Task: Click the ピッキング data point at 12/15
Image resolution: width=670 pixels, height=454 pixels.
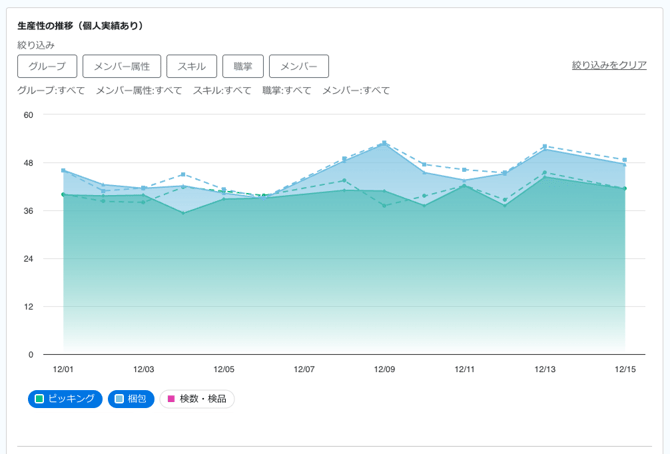Action: (625, 189)
